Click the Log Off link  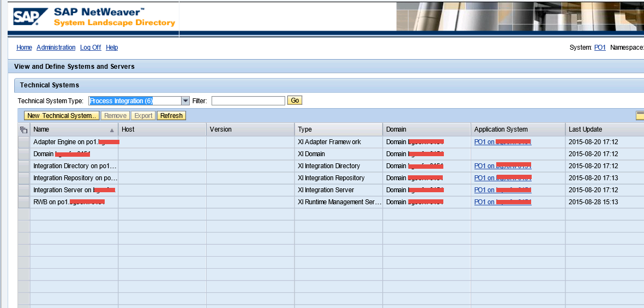(91, 48)
